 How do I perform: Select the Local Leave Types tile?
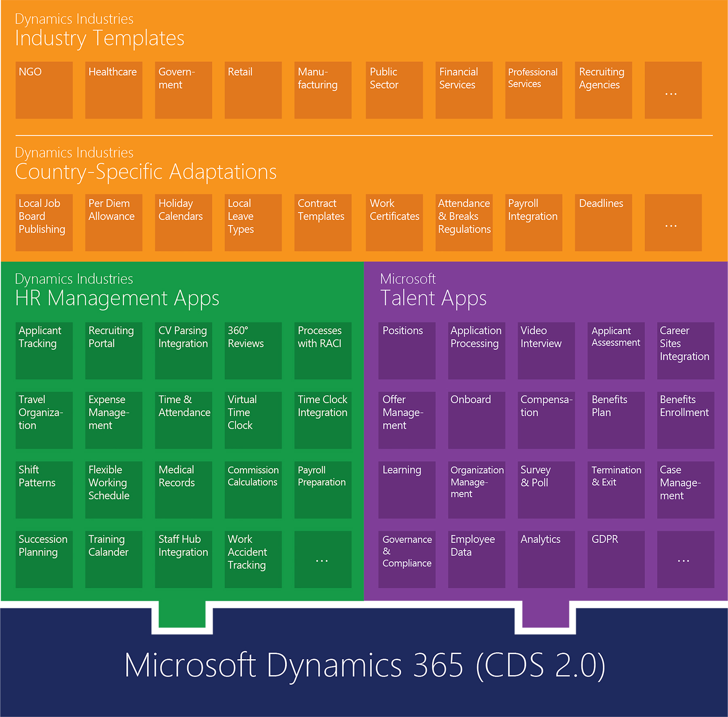coord(253,223)
